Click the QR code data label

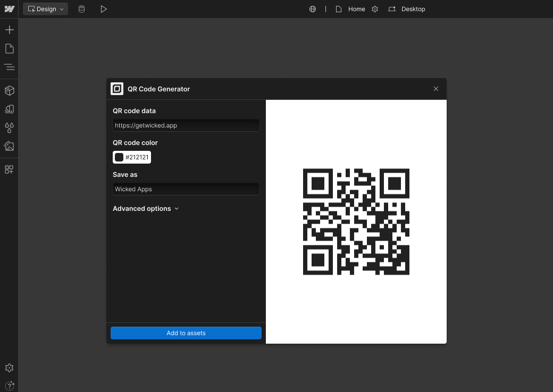[x=134, y=111]
